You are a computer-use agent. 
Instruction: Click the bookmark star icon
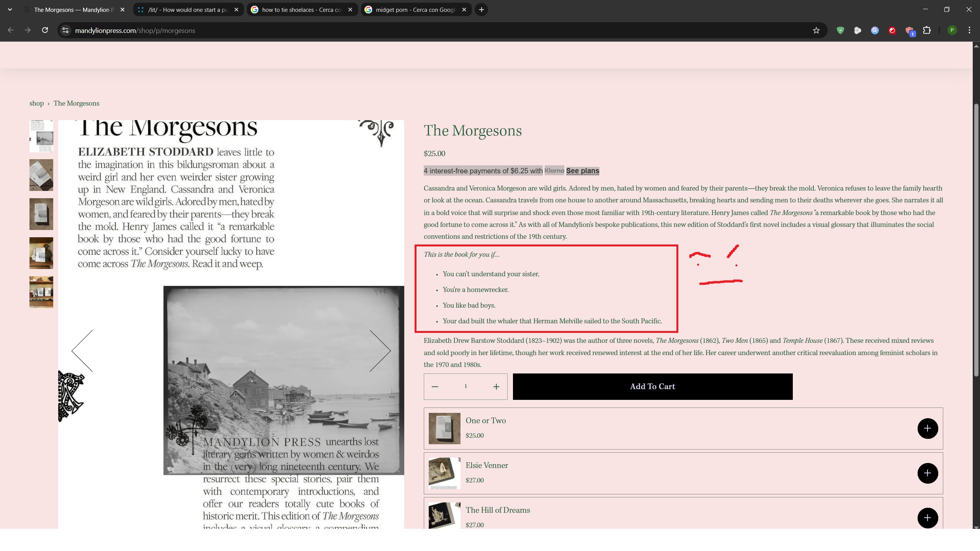(x=816, y=31)
